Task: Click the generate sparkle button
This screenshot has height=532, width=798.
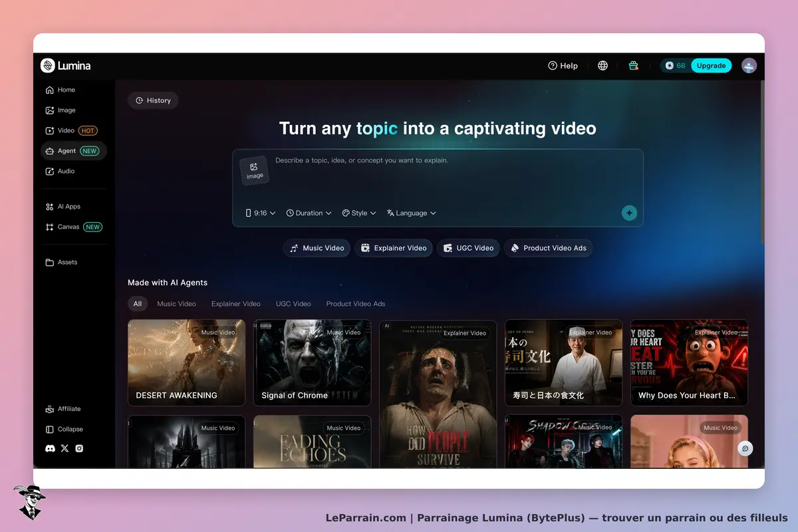Action: pos(629,213)
